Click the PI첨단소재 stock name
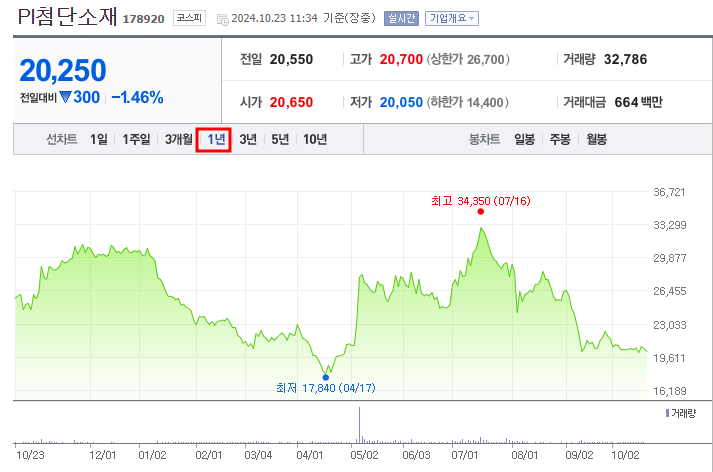Image resolution: width=713 pixels, height=472 pixels. click(67, 17)
